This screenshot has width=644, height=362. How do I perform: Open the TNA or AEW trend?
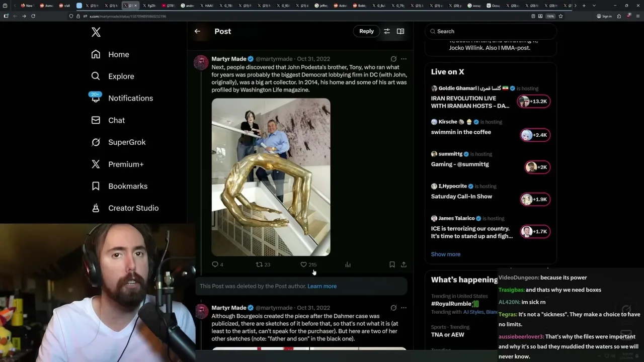click(448, 335)
